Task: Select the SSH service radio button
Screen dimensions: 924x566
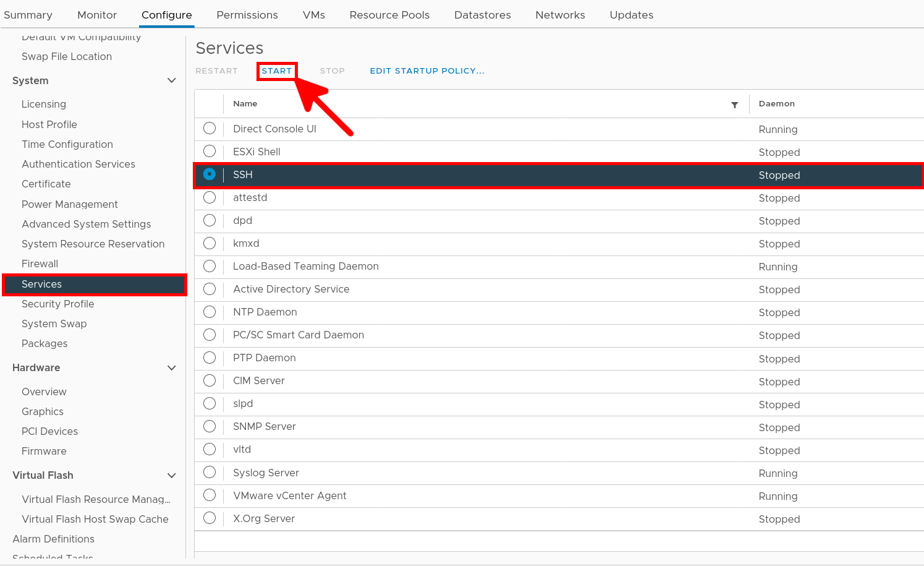Action: pyautogui.click(x=209, y=174)
